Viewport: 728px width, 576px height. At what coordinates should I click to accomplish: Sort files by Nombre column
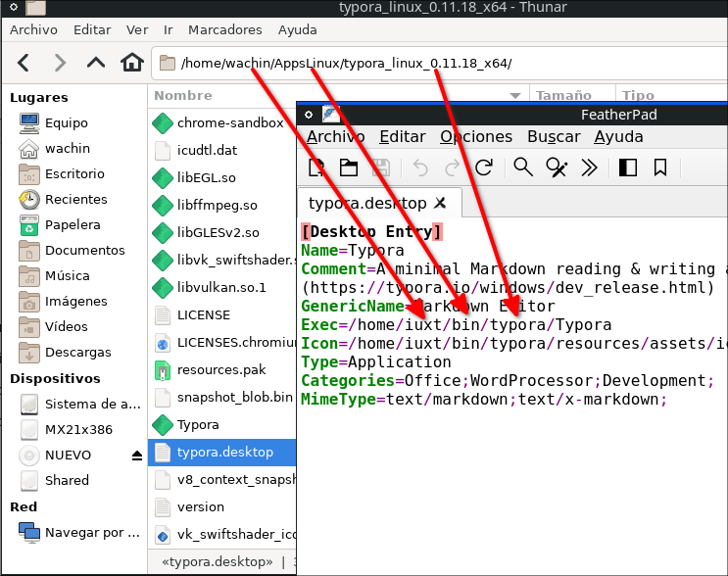coord(183,96)
